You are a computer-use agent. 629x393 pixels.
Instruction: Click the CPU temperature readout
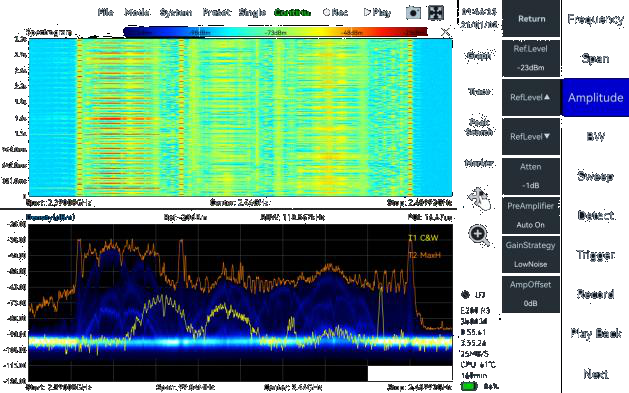pyautogui.click(x=478, y=365)
